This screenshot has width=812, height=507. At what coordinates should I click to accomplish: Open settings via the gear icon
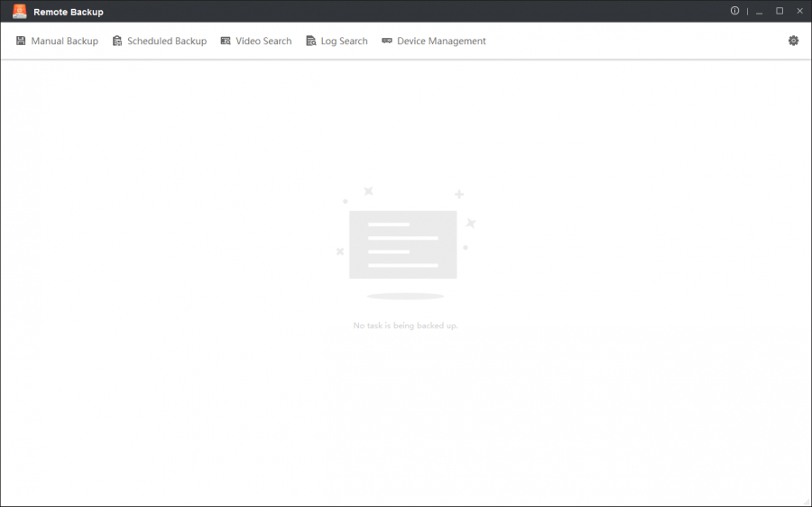click(793, 41)
